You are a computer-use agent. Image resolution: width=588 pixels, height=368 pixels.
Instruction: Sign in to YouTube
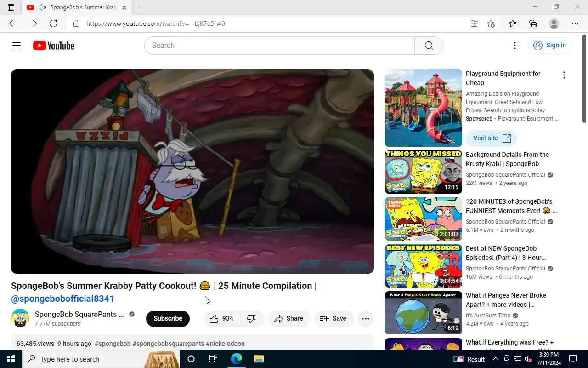(x=550, y=45)
